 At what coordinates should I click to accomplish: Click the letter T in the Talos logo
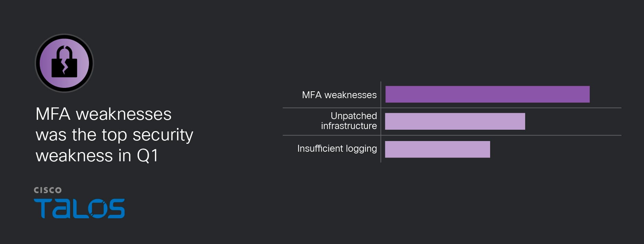[x=42, y=208]
